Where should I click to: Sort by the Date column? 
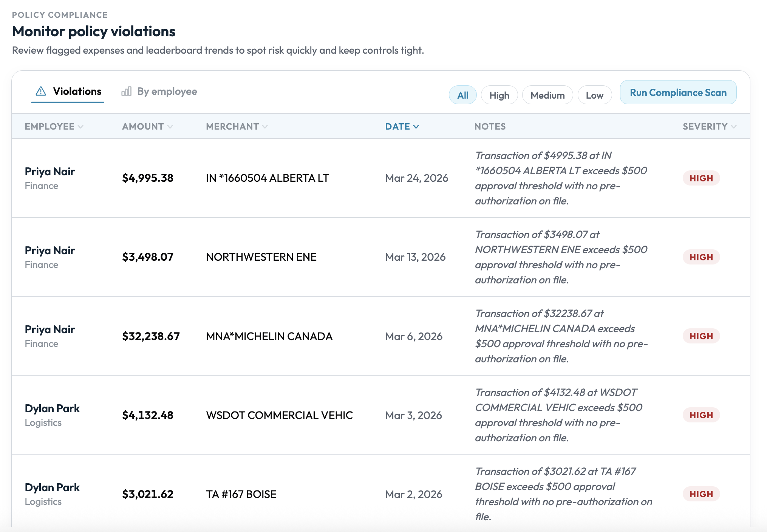click(x=402, y=127)
